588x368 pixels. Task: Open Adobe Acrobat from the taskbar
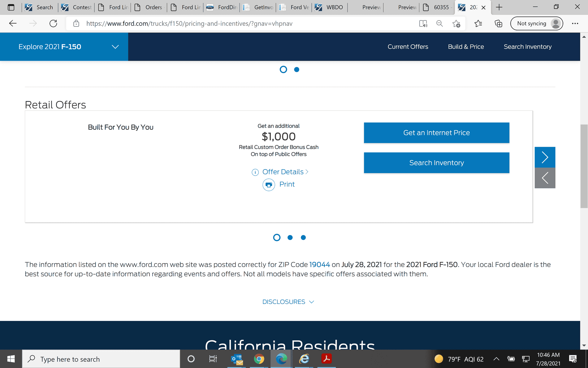326,359
